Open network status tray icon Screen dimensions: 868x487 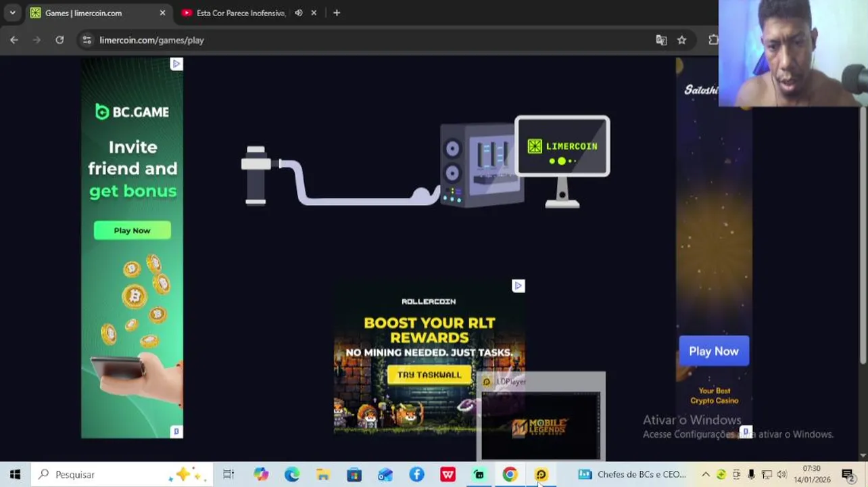click(x=767, y=475)
